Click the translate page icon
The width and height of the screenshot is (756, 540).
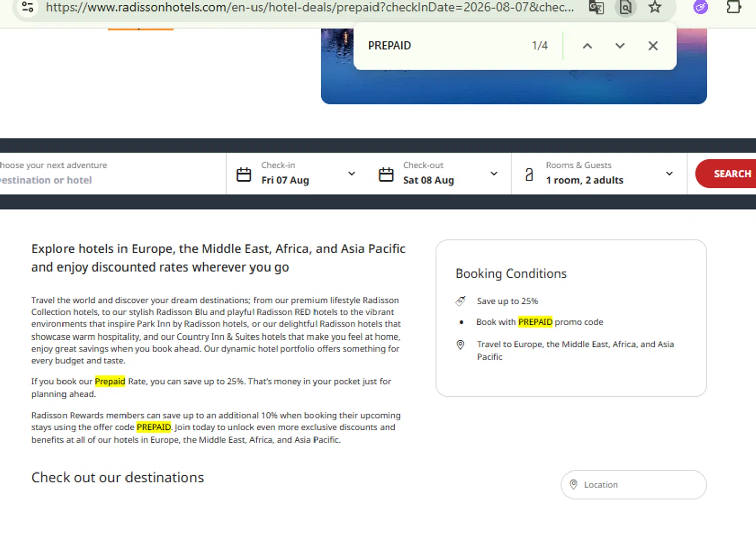click(596, 7)
